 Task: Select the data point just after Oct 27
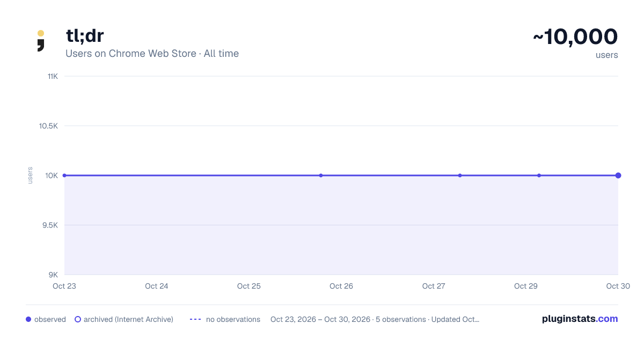(460, 175)
